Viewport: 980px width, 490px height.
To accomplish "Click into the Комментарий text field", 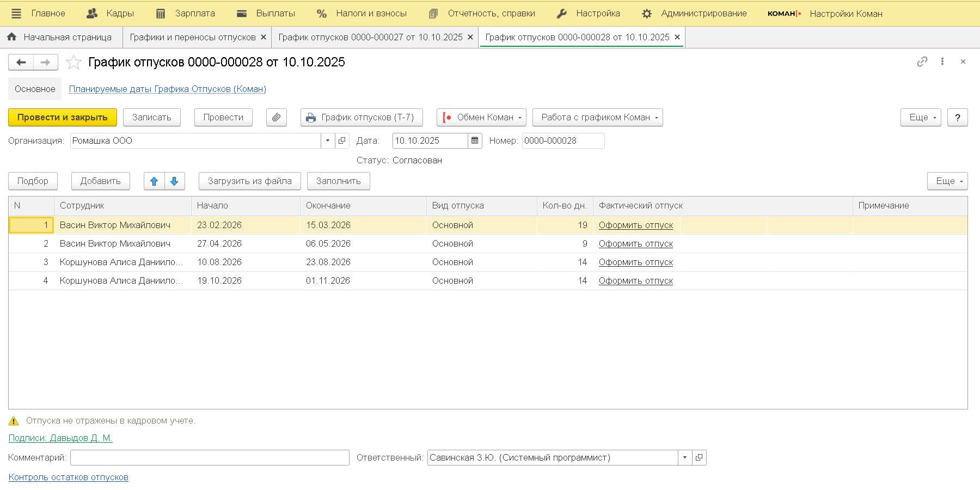I will coord(210,458).
